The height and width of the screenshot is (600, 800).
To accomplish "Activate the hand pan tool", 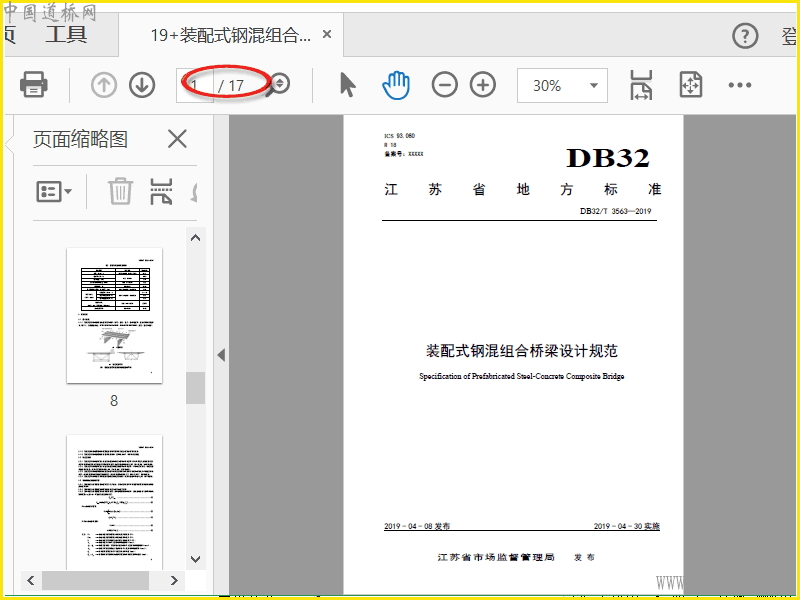I will (396, 85).
